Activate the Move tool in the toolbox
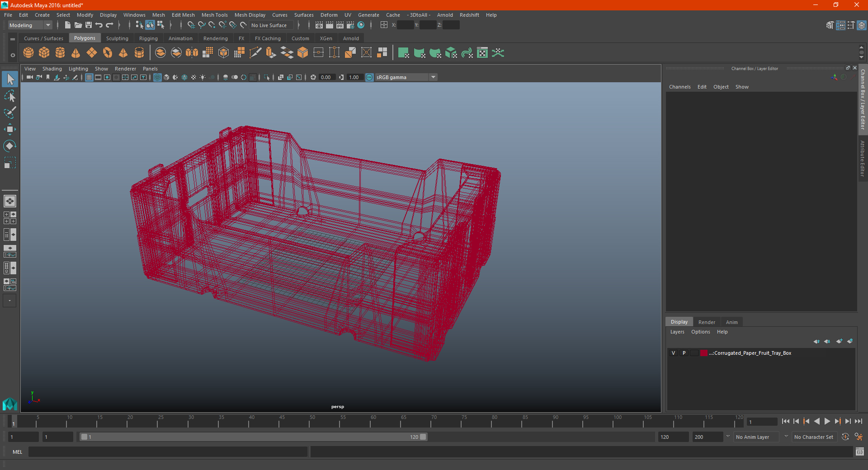Viewport: 868px width, 470px height. pos(10,129)
